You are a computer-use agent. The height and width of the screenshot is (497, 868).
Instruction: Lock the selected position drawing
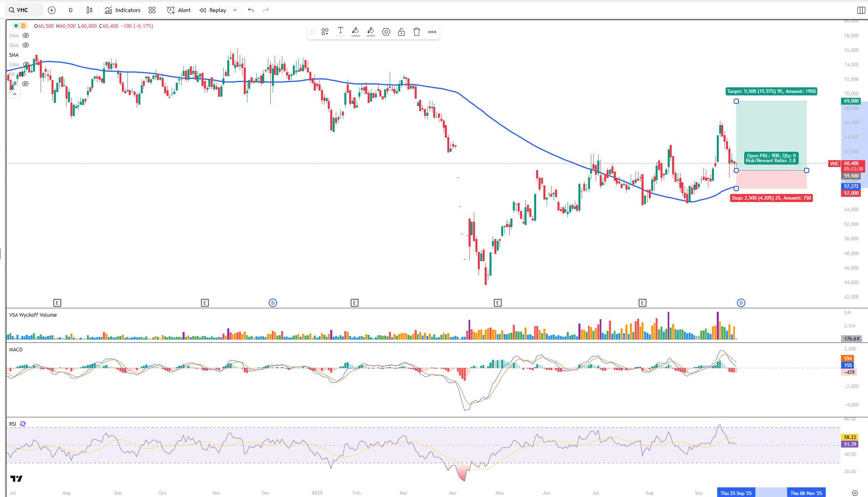point(401,32)
